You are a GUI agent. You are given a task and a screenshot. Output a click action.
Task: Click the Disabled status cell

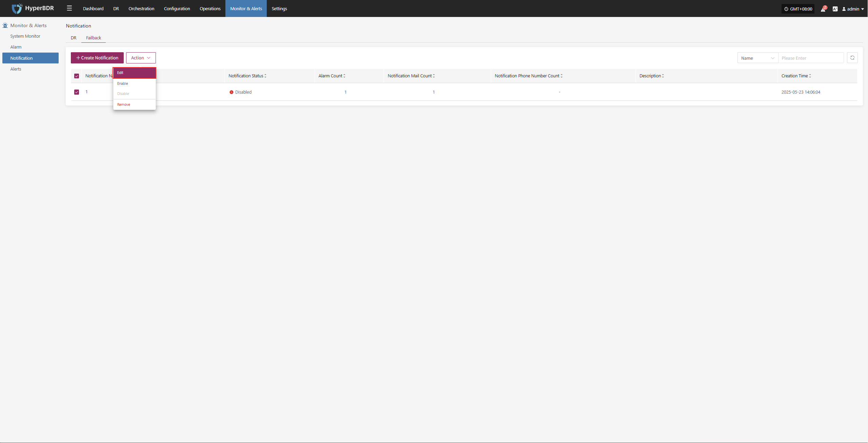[x=241, y=92]
